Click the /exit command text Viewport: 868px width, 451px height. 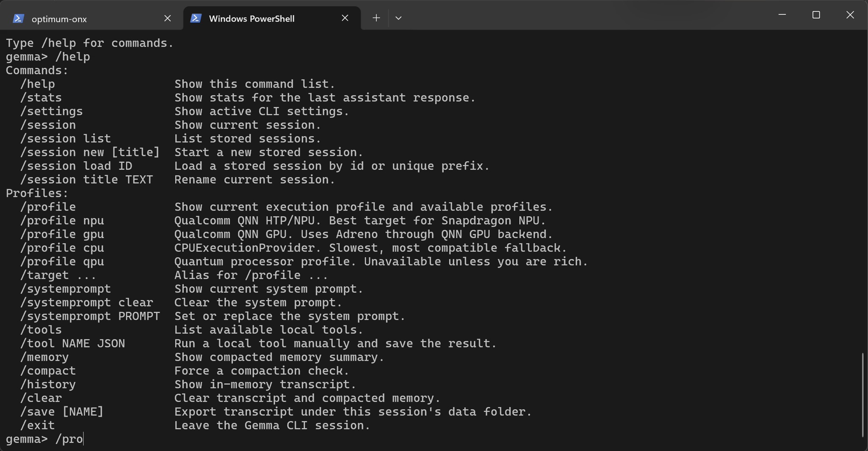[37, 425]
